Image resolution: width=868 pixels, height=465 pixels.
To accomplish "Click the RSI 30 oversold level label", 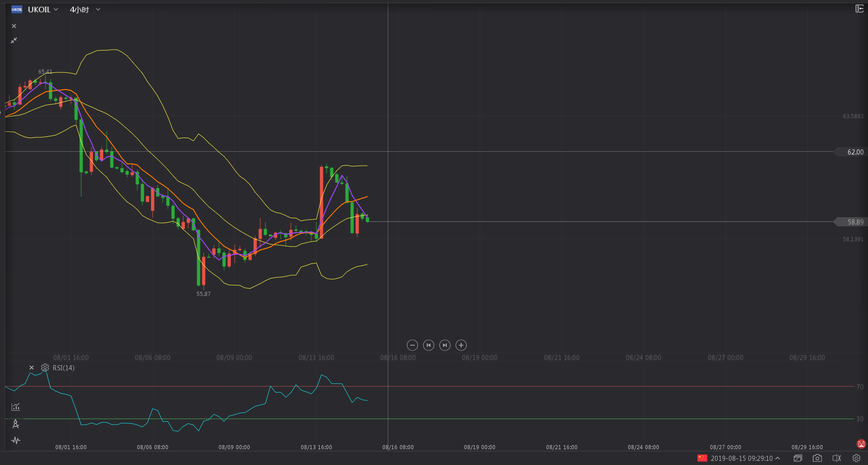I will click(860, 419).
